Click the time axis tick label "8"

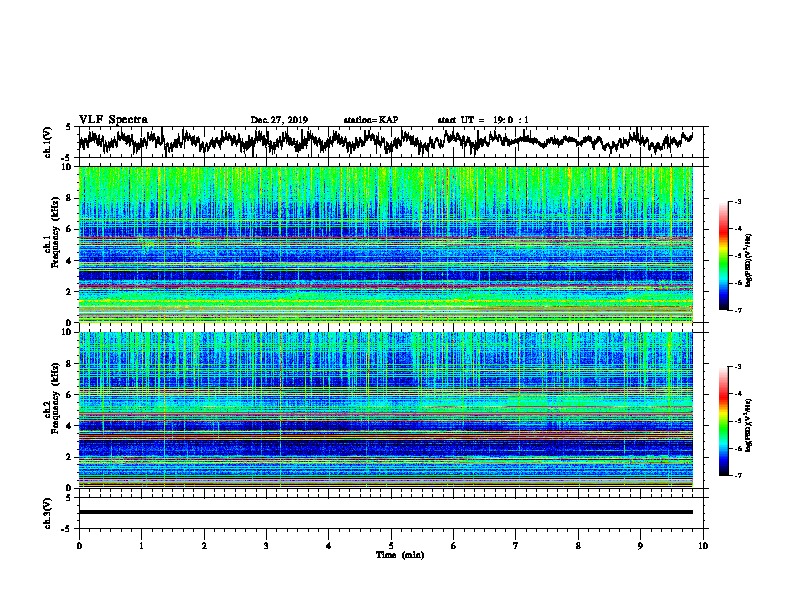(578, 546)
